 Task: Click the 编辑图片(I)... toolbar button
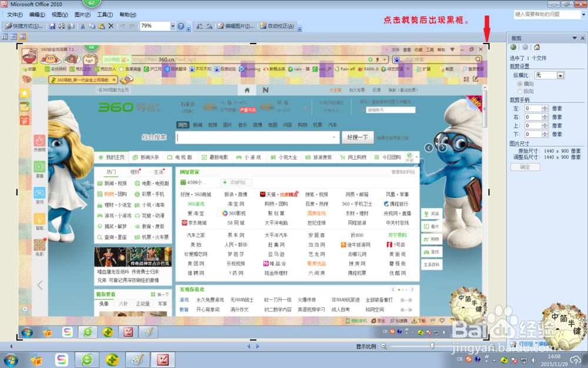[236, 26]
